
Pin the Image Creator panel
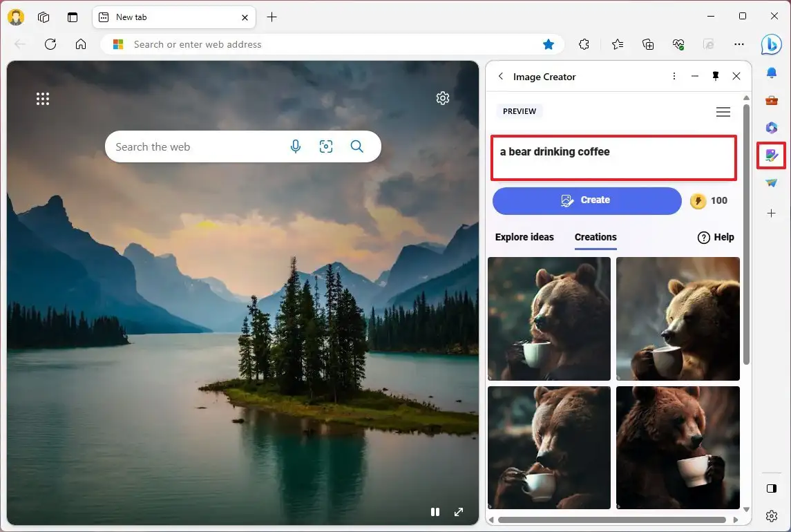click(x=716, y=76)
